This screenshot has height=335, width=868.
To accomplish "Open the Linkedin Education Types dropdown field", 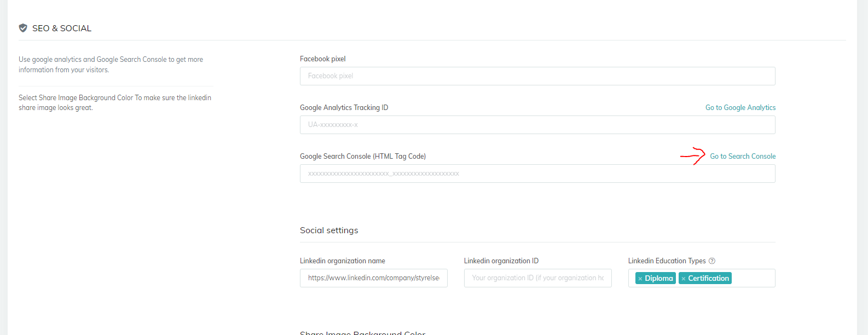I will click(753, 278).
